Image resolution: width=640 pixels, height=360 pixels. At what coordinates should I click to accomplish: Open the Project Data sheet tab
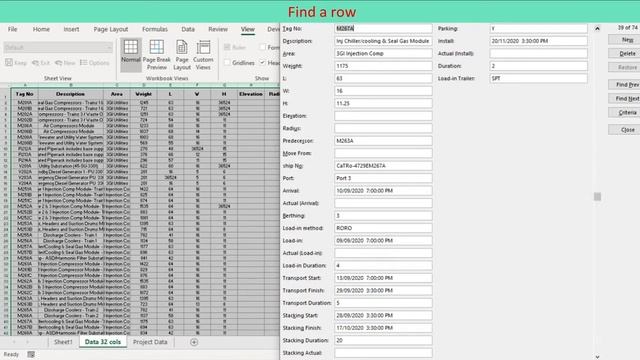[x=150, y=342]
